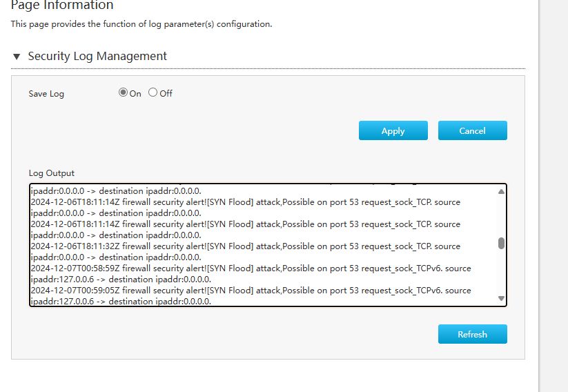Click the "Off" label text
The height and width of the screenshot is (392, 568).
click(x=166, y=94)
